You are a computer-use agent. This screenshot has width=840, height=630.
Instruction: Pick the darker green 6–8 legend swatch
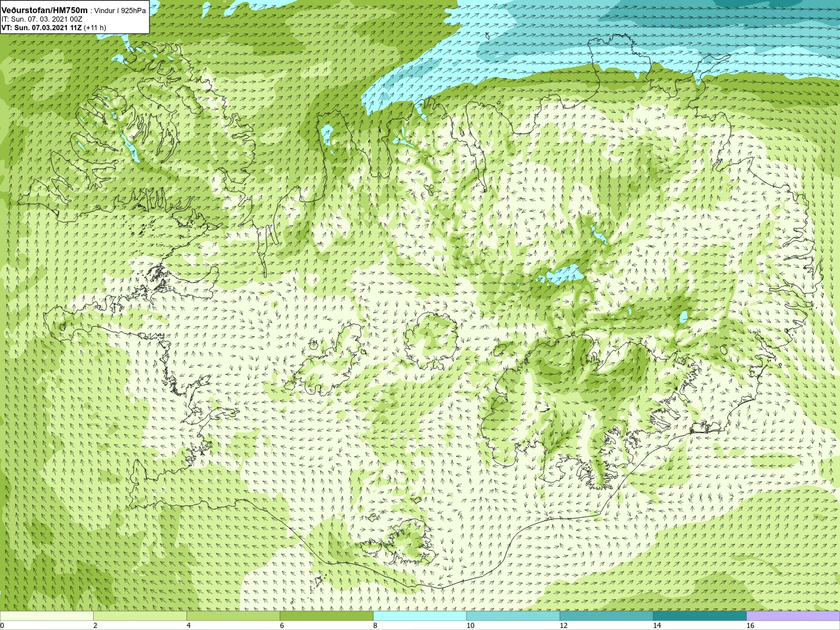pyautogui.click(x=327, y=616)
